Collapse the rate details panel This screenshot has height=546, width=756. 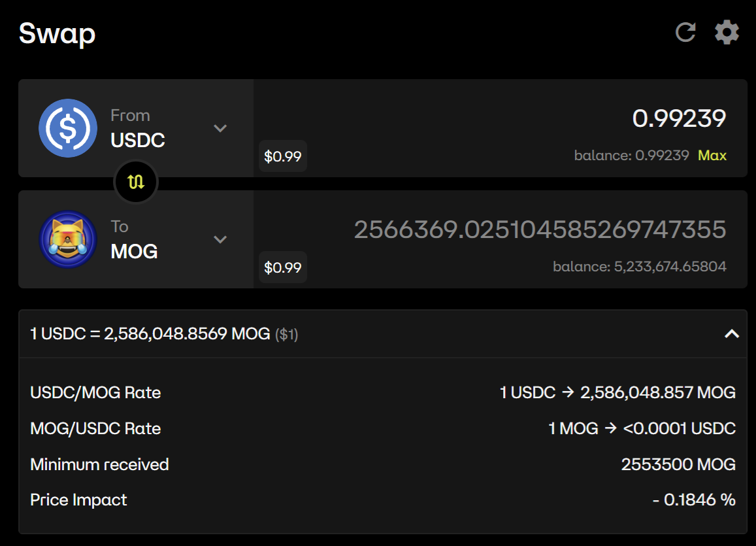(732, 334)
